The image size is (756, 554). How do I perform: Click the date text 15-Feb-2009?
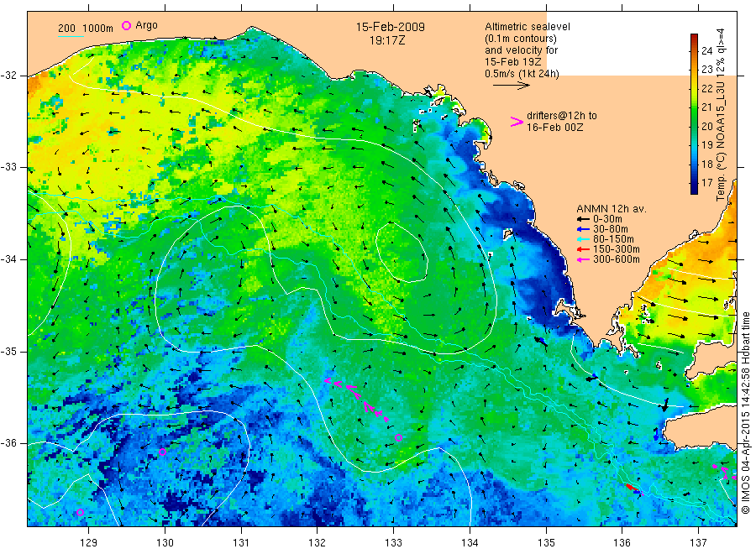tap(390, 27)
